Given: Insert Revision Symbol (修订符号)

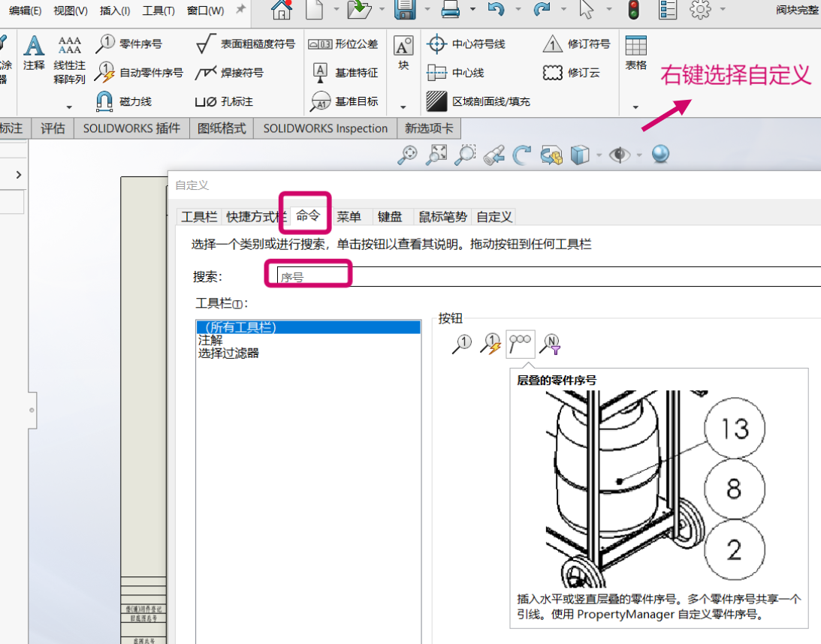Looking at the screenshot, I should (x=576, y=44).
